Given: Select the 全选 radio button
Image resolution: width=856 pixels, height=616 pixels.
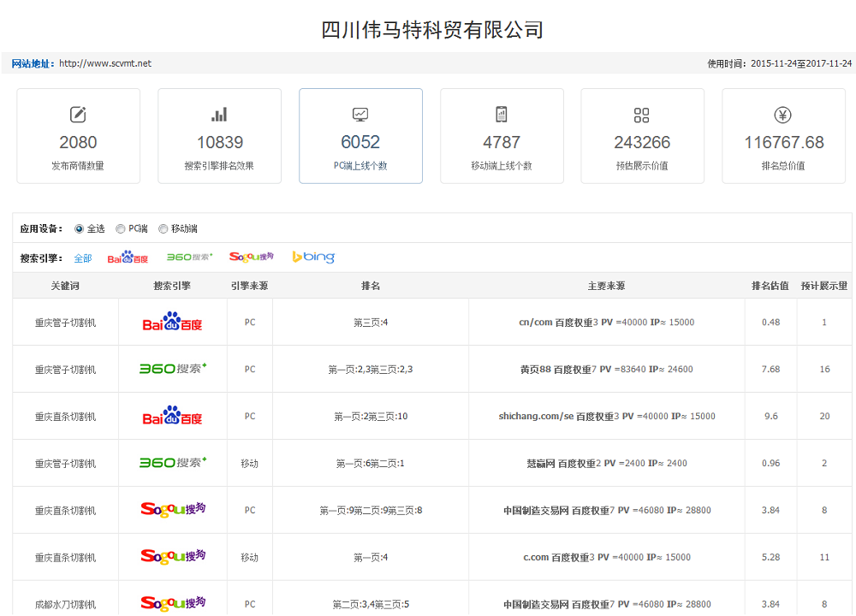Looking at the screenshot, I should [x=79, y=228].
